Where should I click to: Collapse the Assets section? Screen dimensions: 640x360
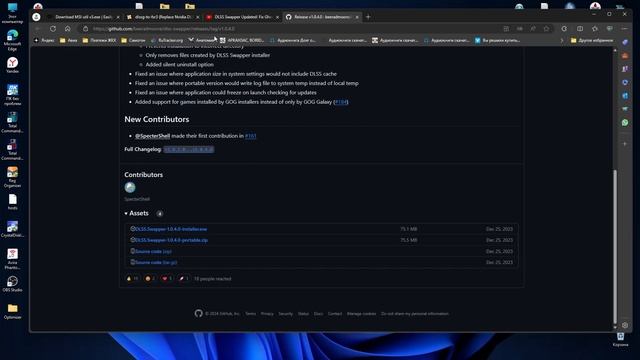pos(137,213)
